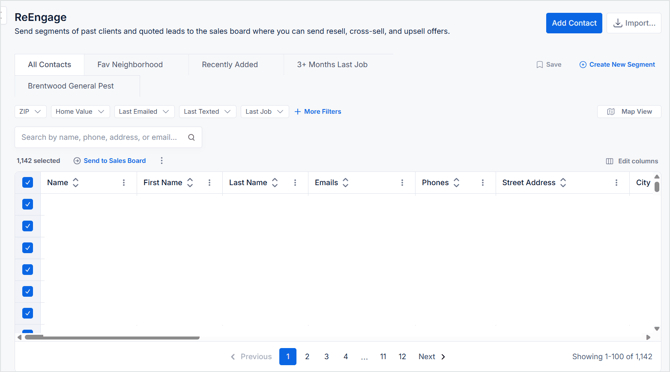
Task: Expand the ZIP filter dropdown
Action: pyautogui.click(x=30, y=111)
